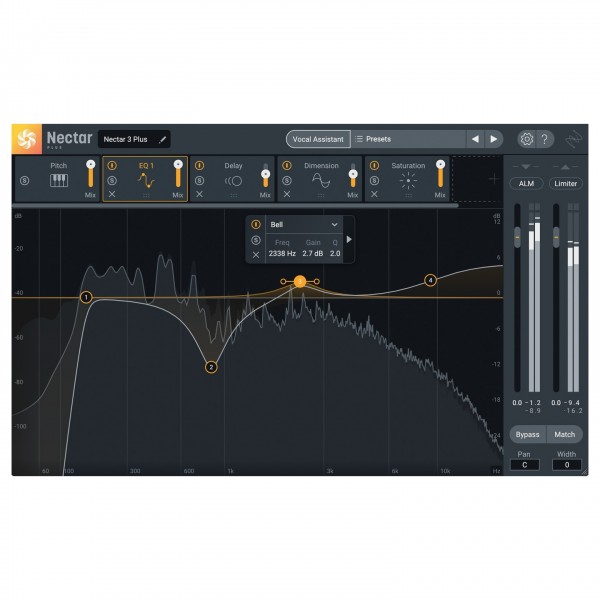Screen dimensions: 600x600
Task: Select the Dimension wave icon
Action: pos(321,180)
